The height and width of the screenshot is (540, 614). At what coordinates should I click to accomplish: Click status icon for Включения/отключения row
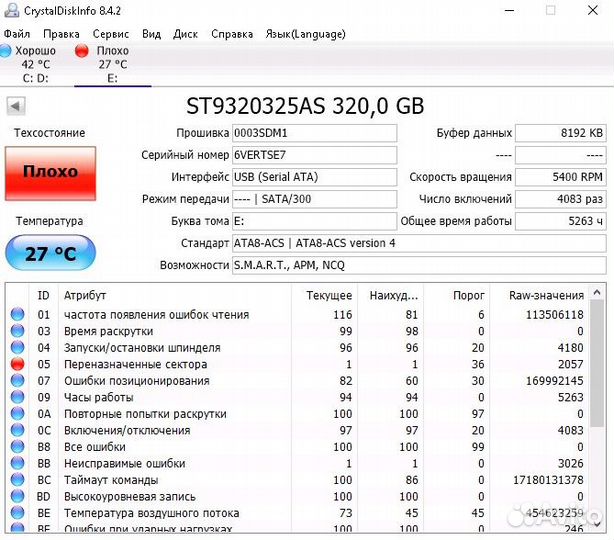[17, 430]
